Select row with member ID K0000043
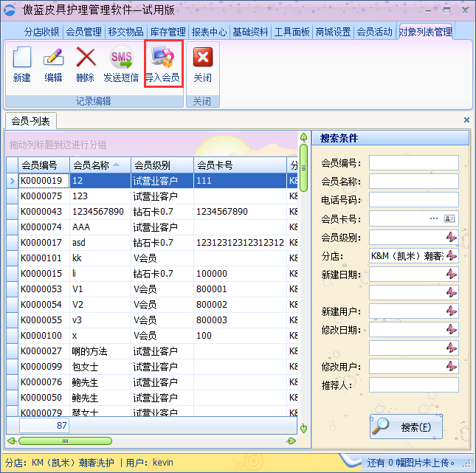 point(41,212)
